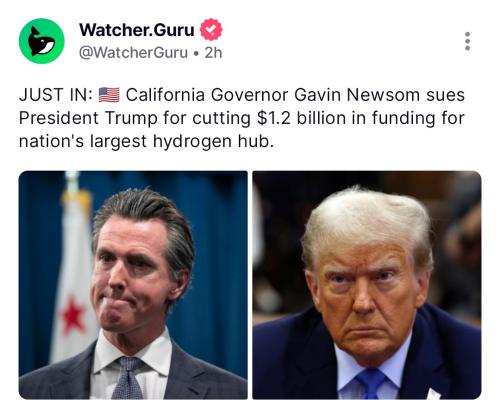Click "President Trump" in the post text

point(88,118)
